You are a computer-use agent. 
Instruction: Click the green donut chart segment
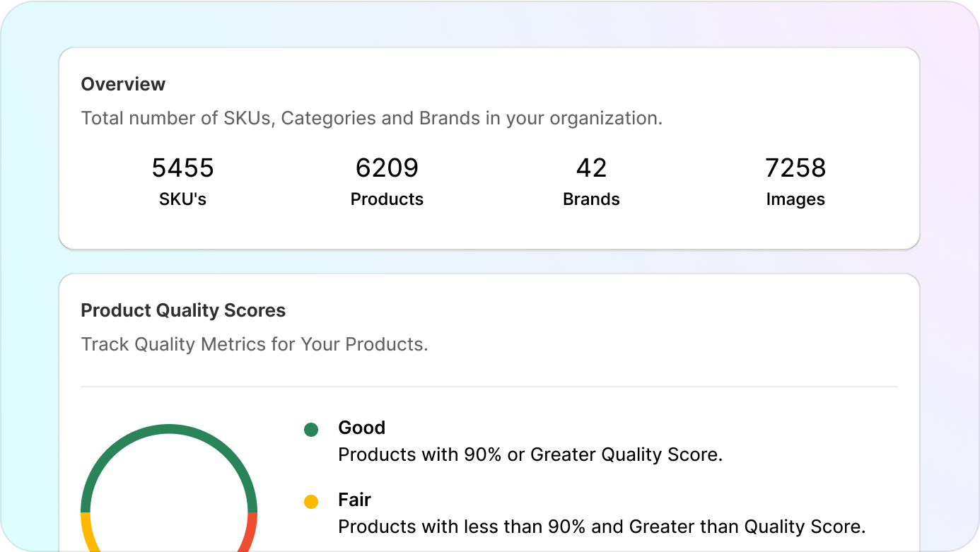(169, 429)
